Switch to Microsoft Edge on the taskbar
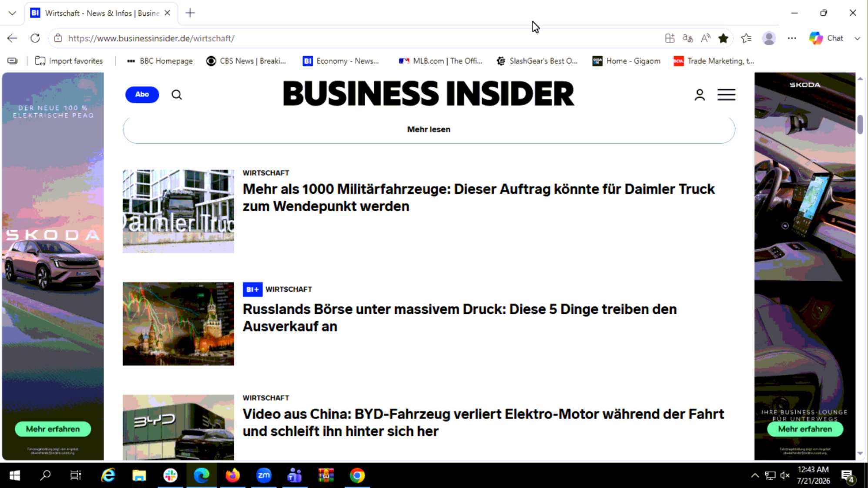 pyautogui.click(x=201, y=475)
